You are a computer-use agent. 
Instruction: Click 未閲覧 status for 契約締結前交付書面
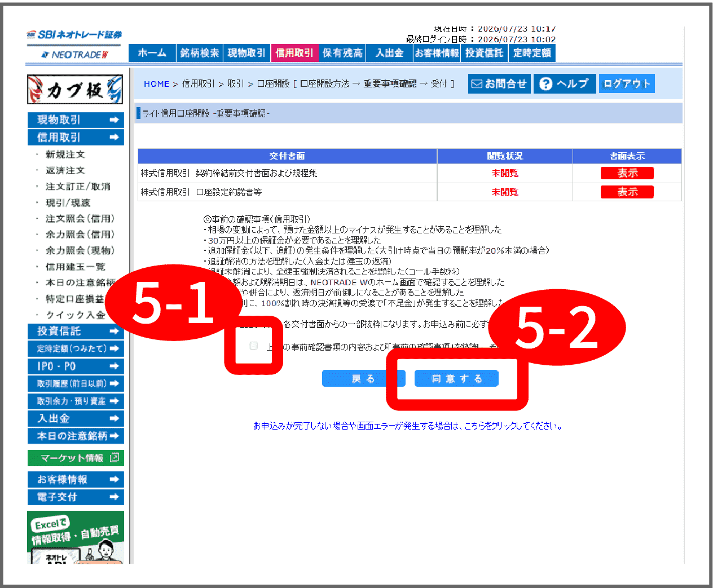[x=505, y=173]
